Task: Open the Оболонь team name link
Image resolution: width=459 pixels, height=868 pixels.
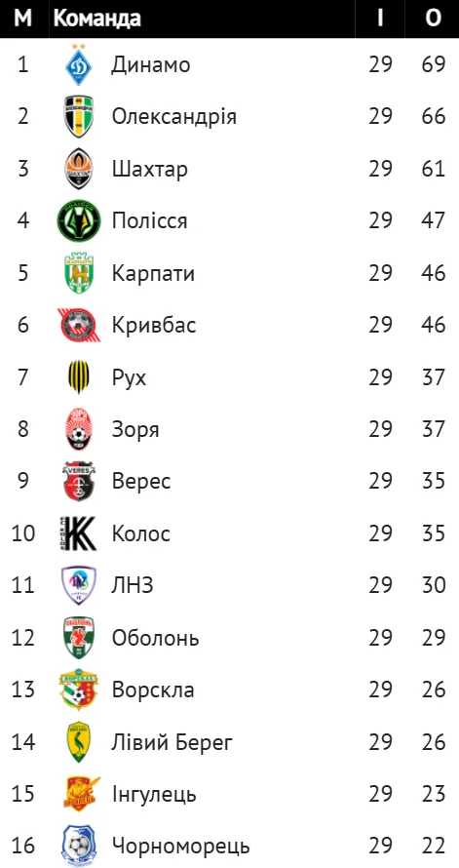Action: (x=155, y=638)
